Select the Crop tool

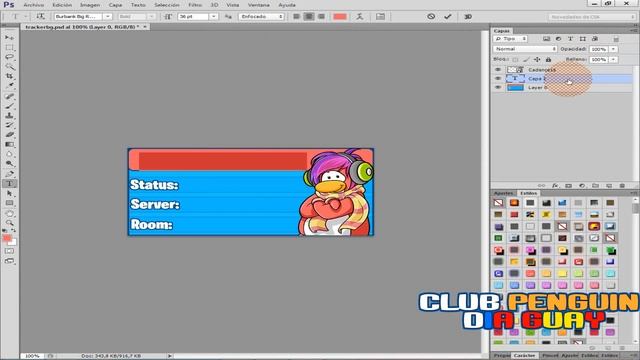click(9, 76)
